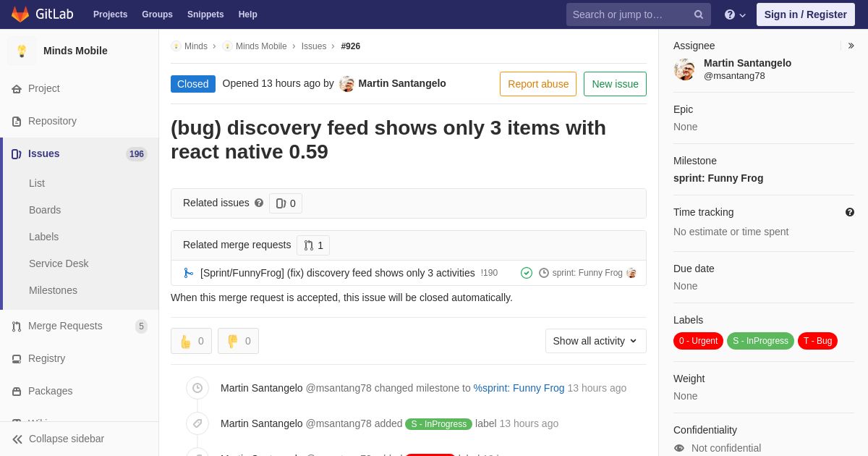Click the related issues count badge
The image size is (868, 456).
[286, 203]
